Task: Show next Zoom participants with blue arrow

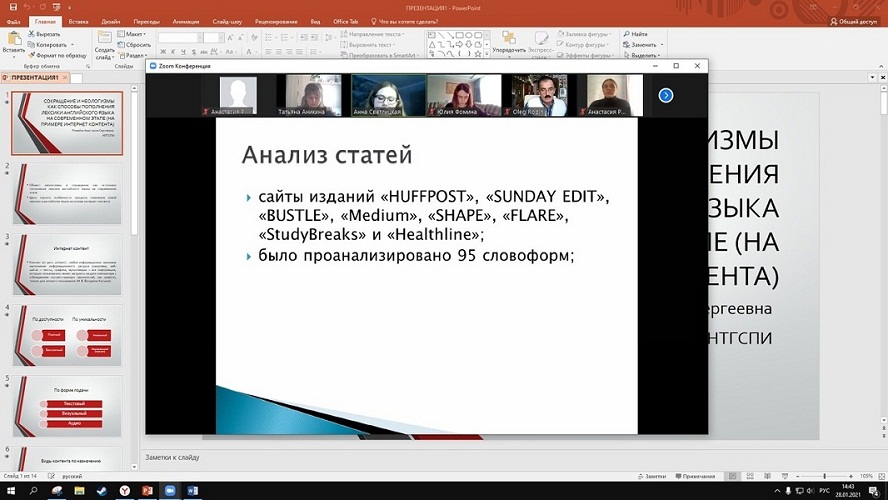Action: tap(666, 95)
